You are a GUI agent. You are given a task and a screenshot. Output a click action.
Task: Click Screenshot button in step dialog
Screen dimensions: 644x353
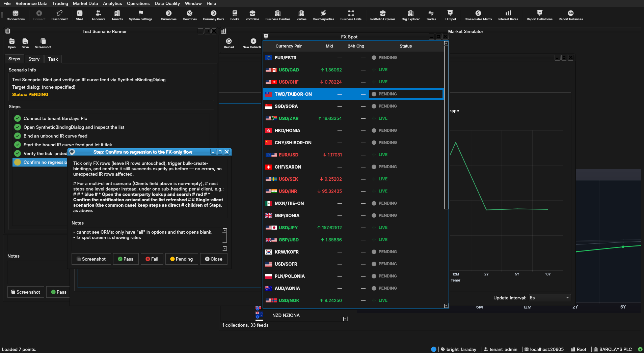tap(91, 259)
